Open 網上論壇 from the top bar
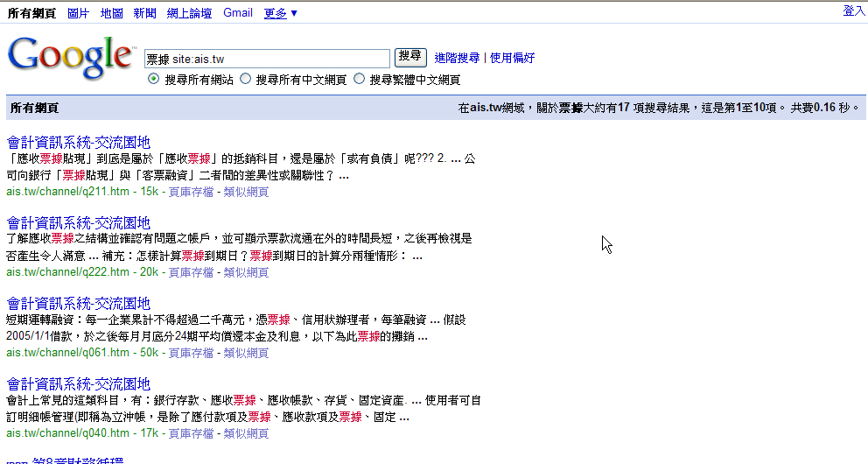 click(189, 13)
